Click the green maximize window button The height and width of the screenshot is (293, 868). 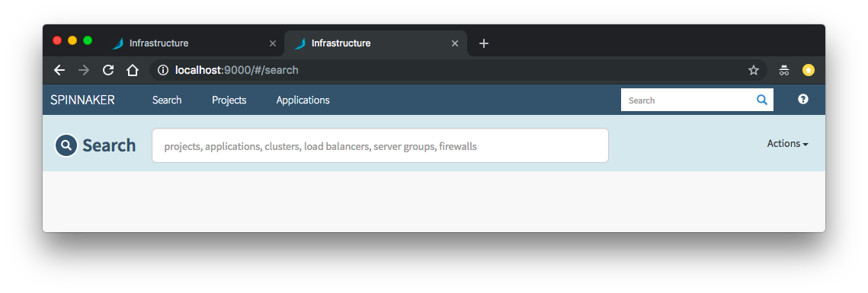tap(88, 40)
